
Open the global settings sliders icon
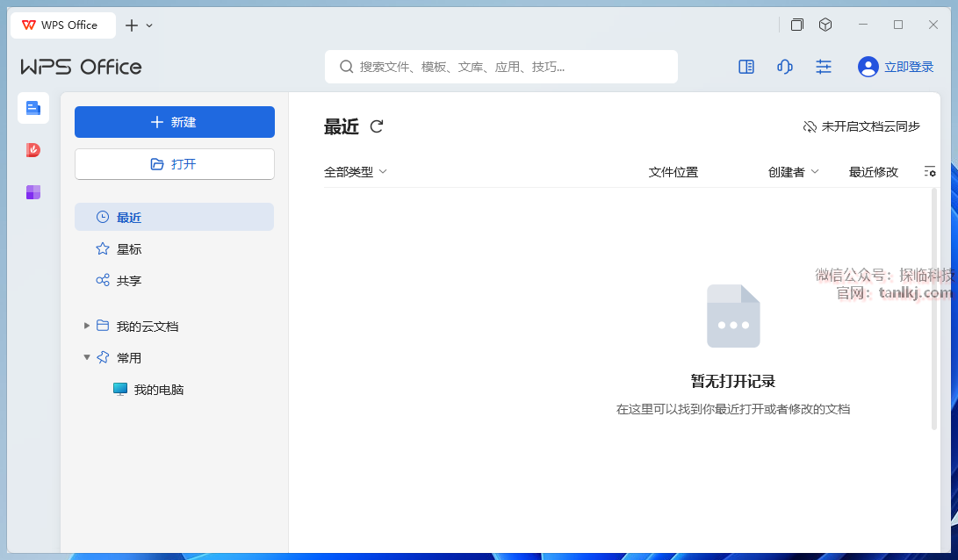click(x=824, y=67)
